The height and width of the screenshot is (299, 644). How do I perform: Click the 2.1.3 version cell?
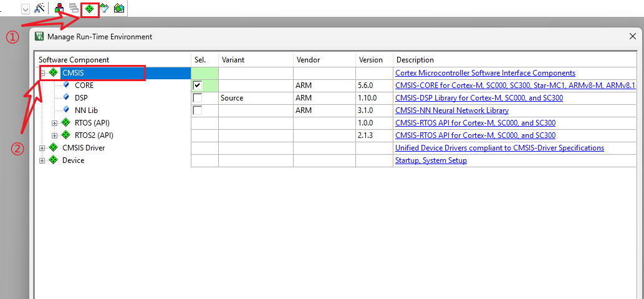coord(374,135)
